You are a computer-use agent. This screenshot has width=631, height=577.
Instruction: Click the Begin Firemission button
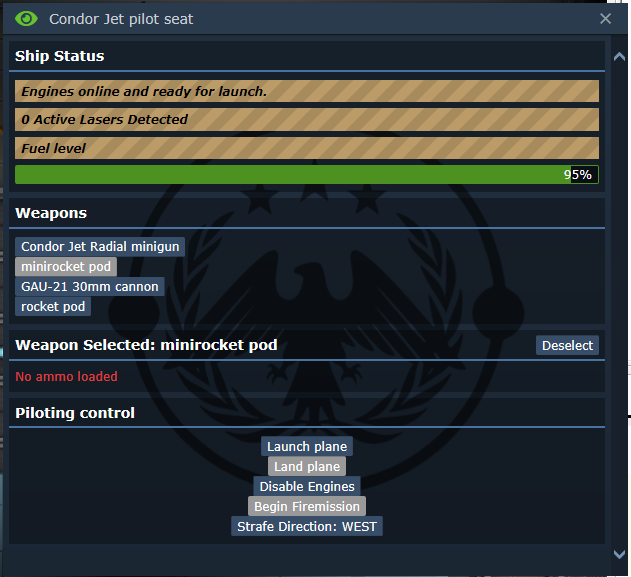[x=307, y=506]
